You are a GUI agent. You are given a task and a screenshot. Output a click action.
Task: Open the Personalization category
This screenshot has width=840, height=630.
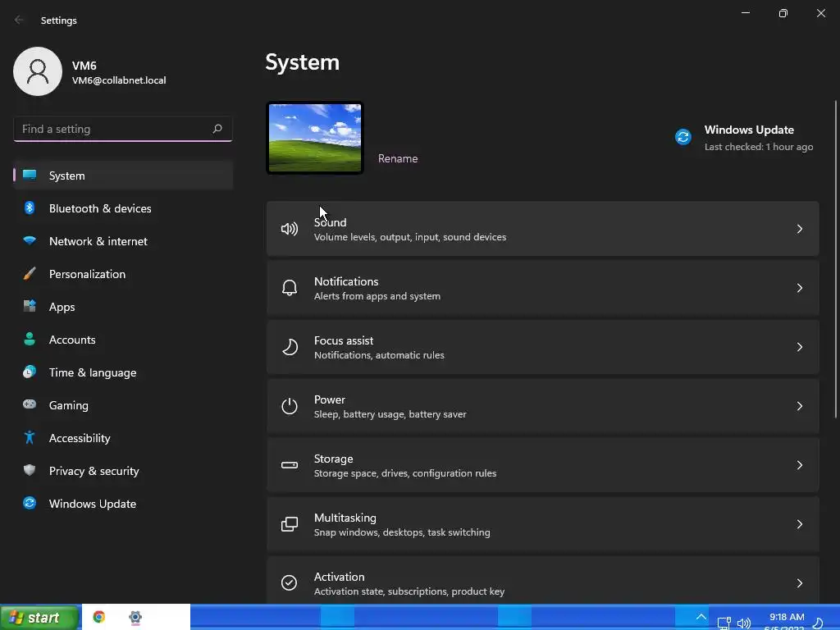pyautogui.click(x=123, y=274)
